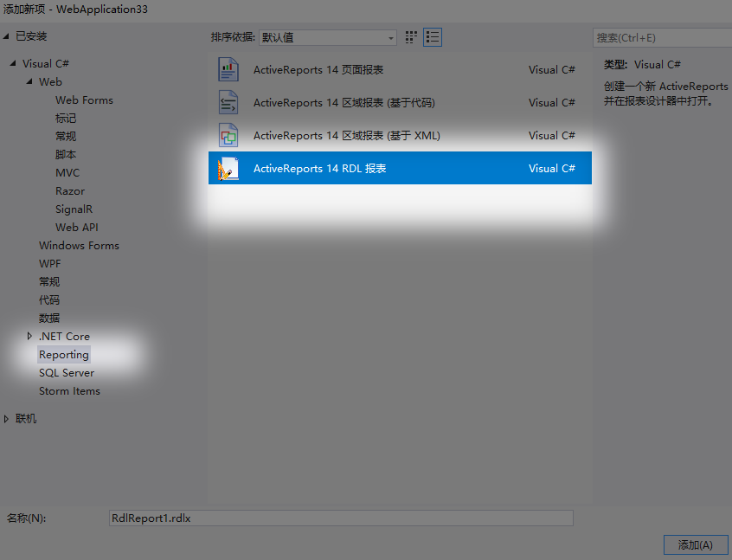Select MVC category

[67, 173]
